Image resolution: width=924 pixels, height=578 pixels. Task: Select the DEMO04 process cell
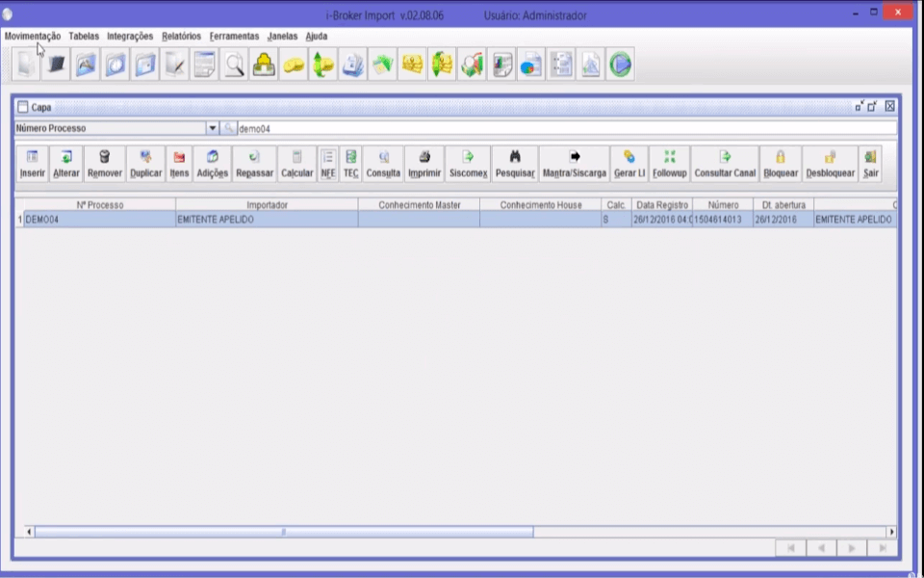[x=99, y=220]
